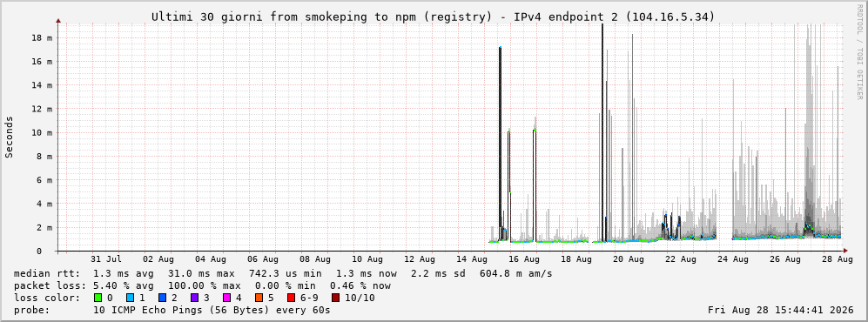
Task: Click the green loss color 0 swatch
Action: [x=98, y=298]
